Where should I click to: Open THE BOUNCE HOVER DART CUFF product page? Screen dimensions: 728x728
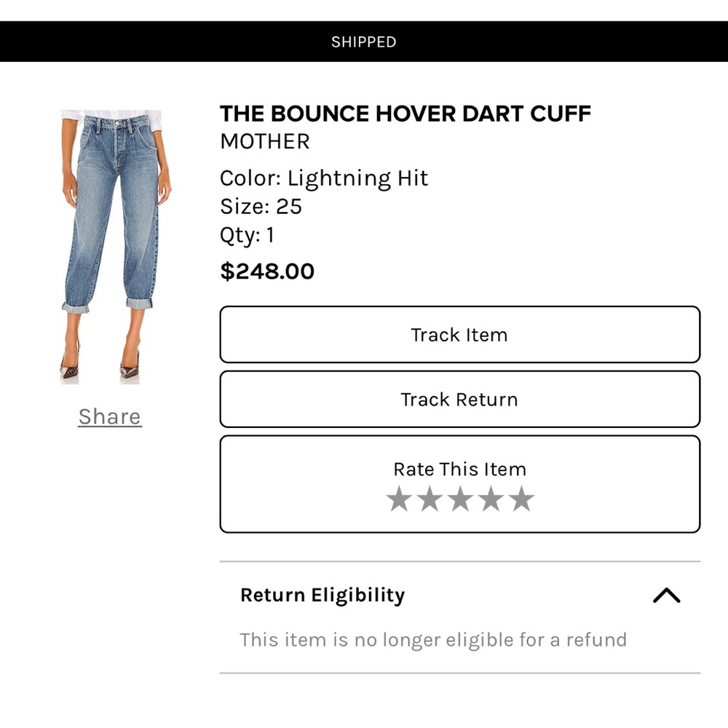(405, 114)
